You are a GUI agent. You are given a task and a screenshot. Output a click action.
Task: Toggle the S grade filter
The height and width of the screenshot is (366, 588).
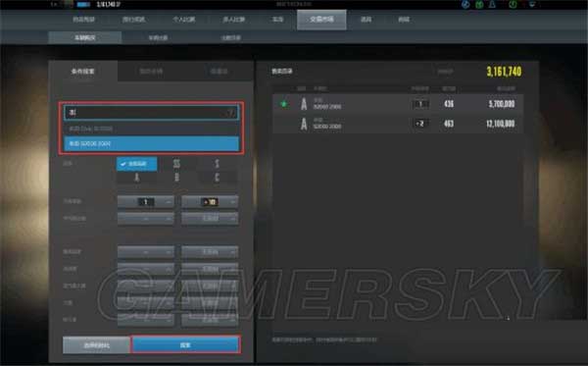(x=217, y=164)
